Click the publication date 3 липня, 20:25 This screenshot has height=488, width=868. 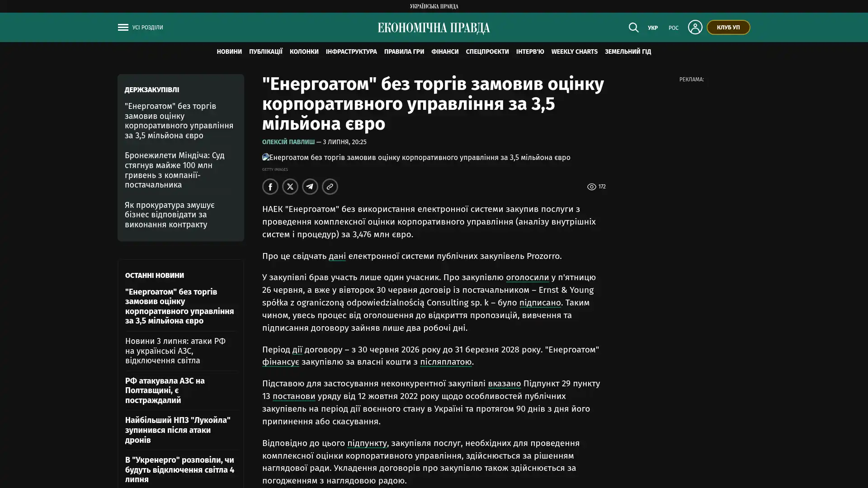tap(344, 142)
